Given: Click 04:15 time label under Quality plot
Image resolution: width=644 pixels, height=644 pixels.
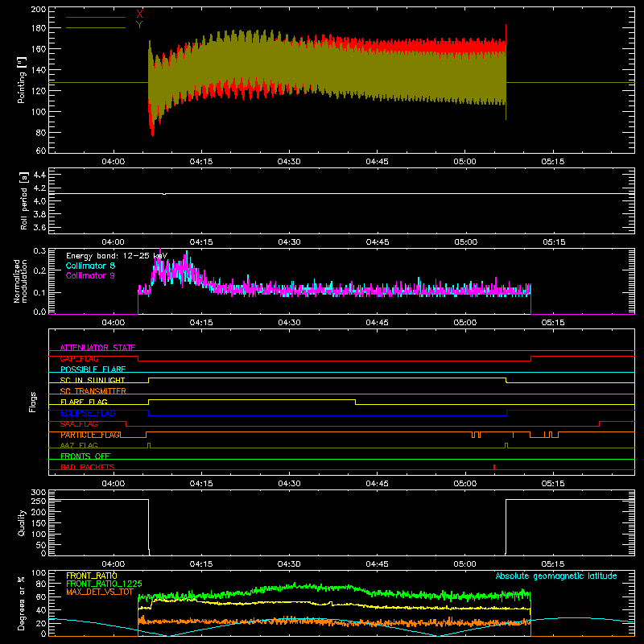Looking at the screenshot, I should [201, 564].
